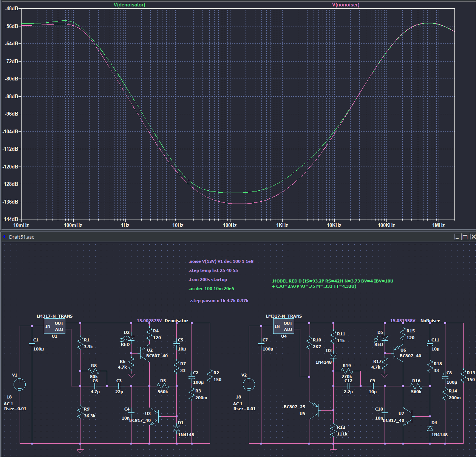The image size is (476, 457).
Task: Select diode D1 1N4148 symbol
Action: point(176,428)
